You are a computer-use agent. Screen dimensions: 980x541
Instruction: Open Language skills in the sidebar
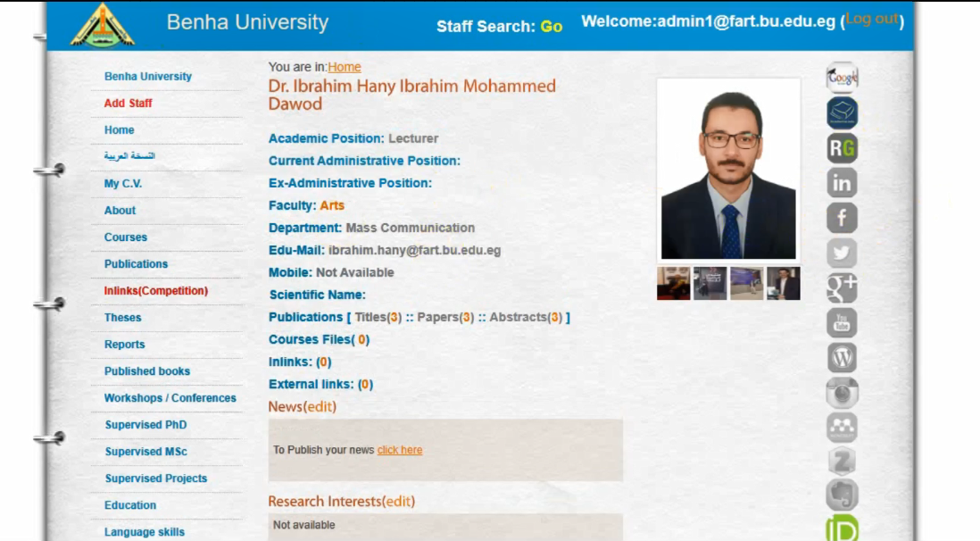145,532
